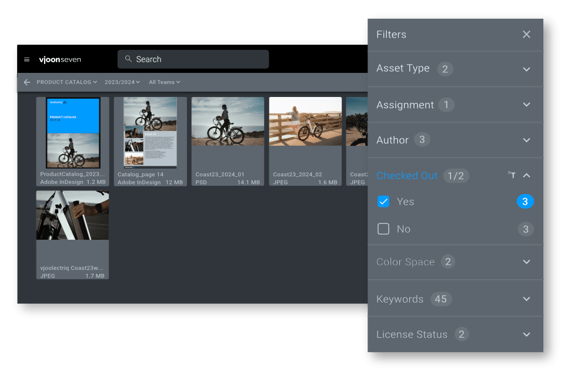Check the No checkbox

coord(383,229)
